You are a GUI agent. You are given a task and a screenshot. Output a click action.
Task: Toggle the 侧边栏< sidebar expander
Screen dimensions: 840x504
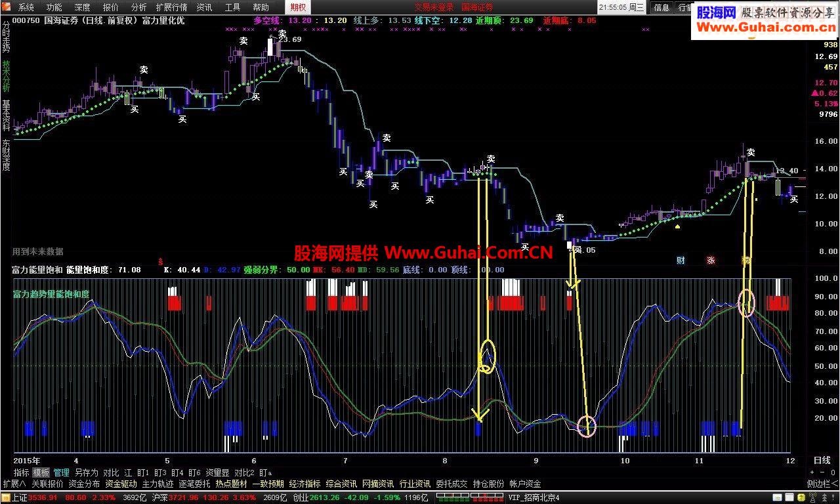coord(822,484)
